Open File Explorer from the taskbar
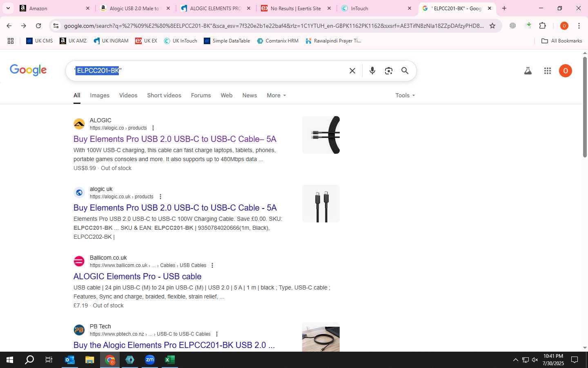 click(x=89, y=360)
